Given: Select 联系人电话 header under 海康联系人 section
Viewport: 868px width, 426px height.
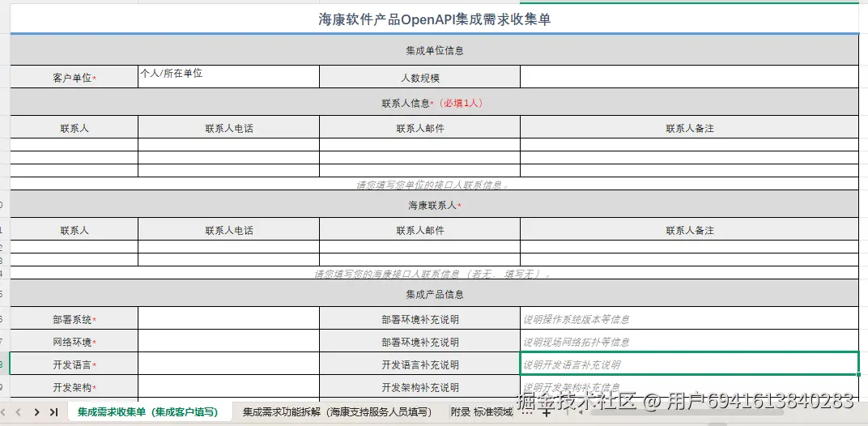Looking at the screenshot, I should point(228,230).
